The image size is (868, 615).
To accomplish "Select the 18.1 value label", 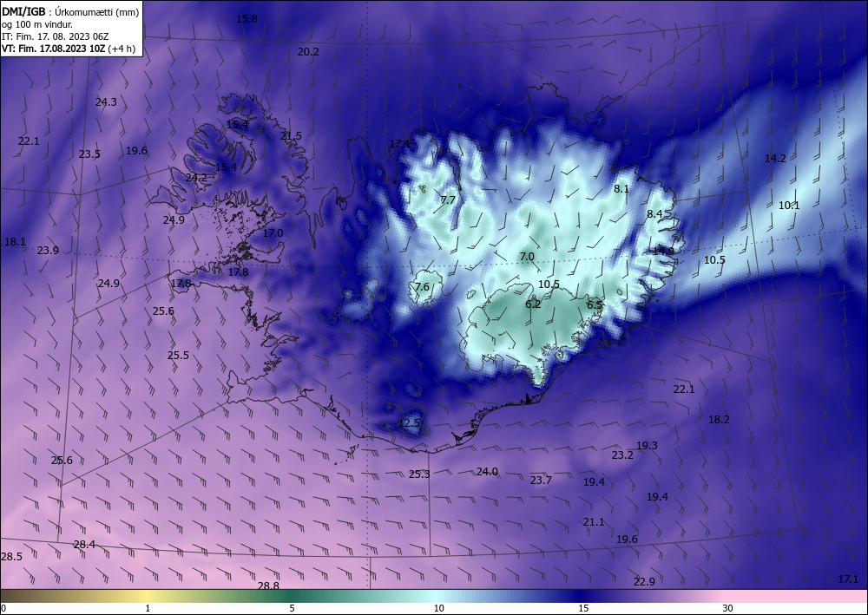I will (x=15, y=242).
